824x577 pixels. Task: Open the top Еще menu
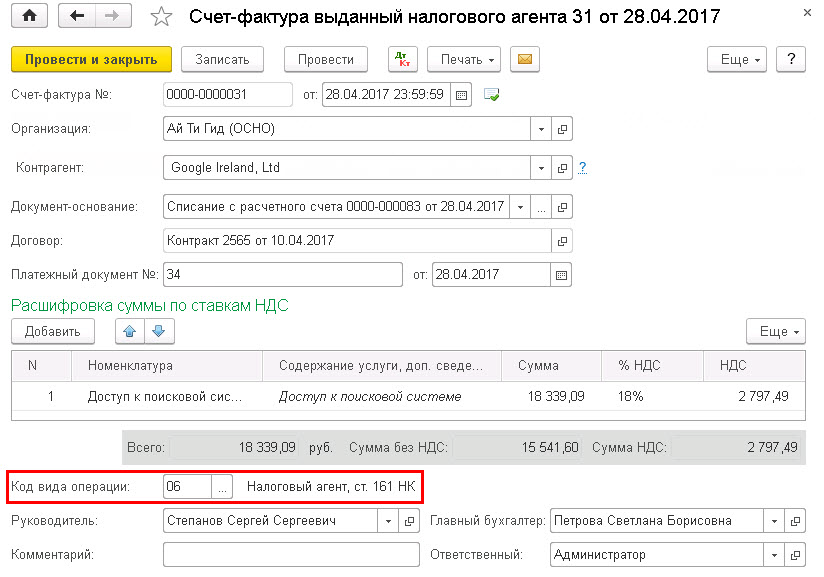pos(741,60)
